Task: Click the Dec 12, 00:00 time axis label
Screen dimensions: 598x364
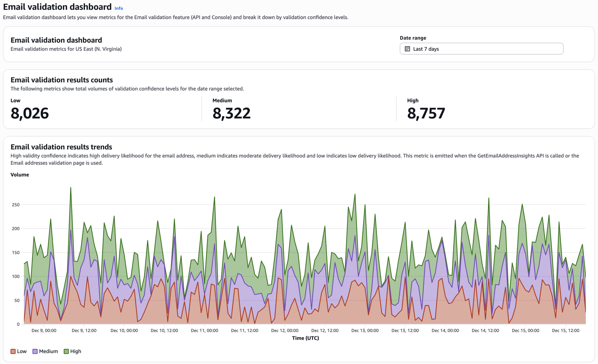Action: 284,331
